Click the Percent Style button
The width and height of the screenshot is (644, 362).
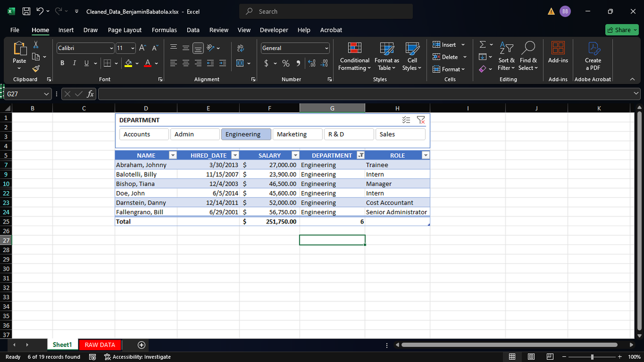coord(286,63)
